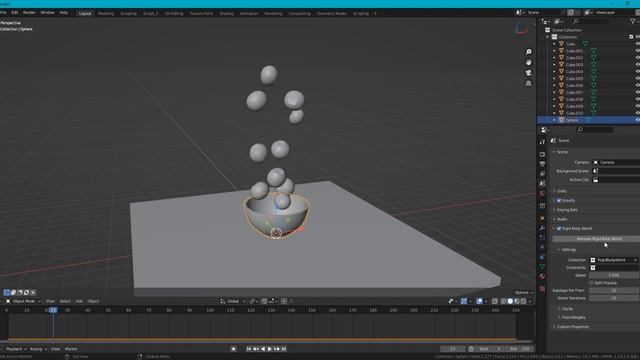640x360 pixels.
Task: Click the Play animation button
Action: point(269,349)
